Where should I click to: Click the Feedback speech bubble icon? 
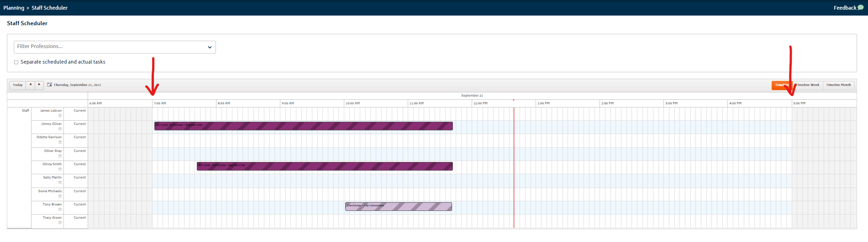861,7
